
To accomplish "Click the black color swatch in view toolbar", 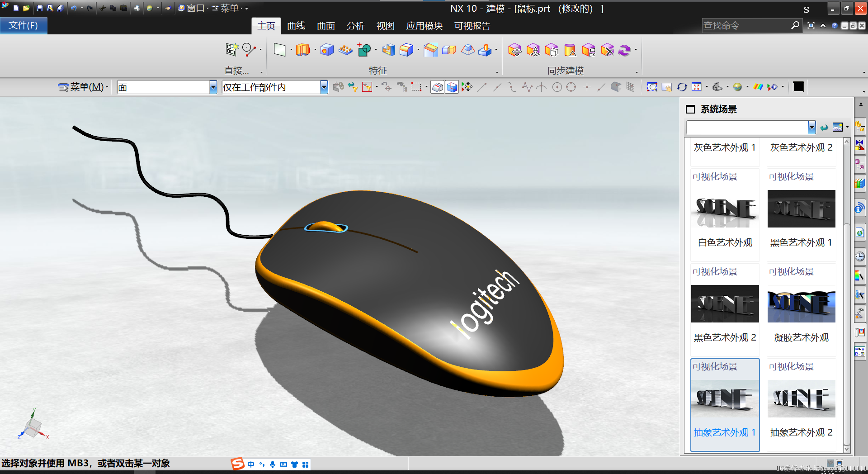I will click(798, 87).
